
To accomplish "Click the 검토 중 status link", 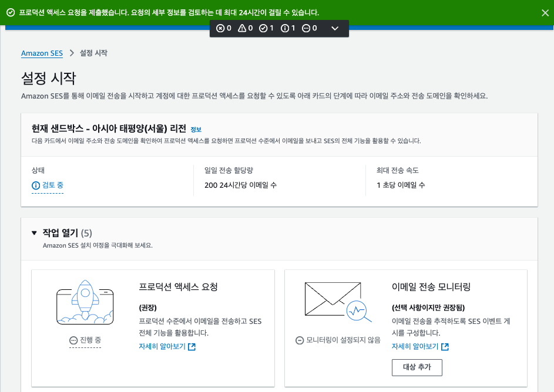I will 53,185.
